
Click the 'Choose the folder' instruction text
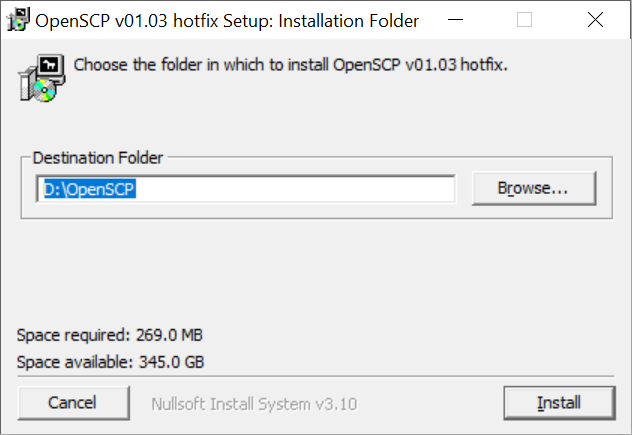[290, 65]
